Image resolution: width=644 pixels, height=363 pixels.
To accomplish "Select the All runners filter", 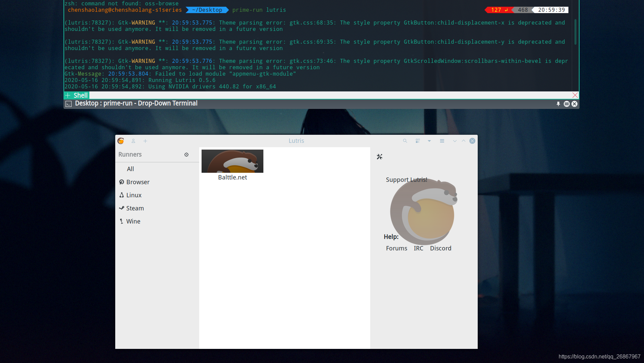I will 157,169.
